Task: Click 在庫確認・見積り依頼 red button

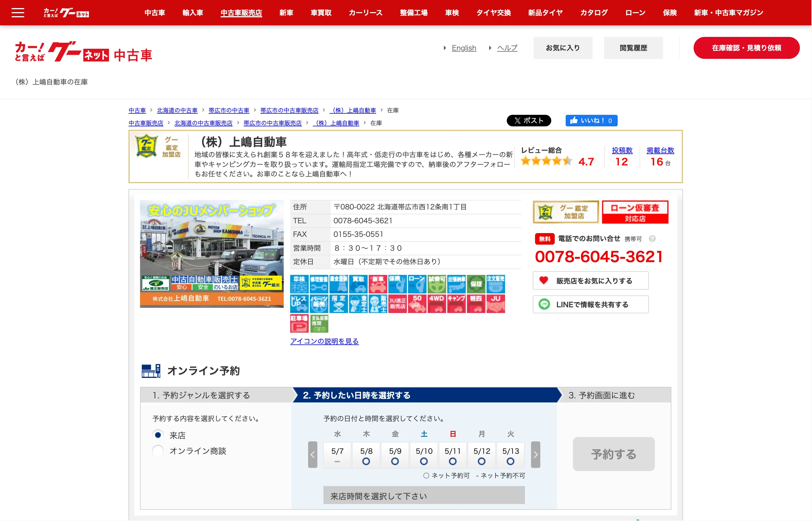Action: pos(746,48)
